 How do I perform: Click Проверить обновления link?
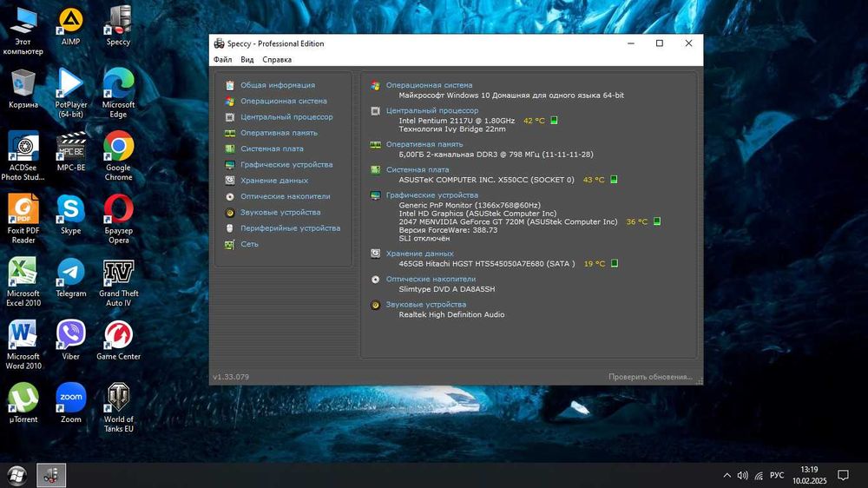(650, 377)
